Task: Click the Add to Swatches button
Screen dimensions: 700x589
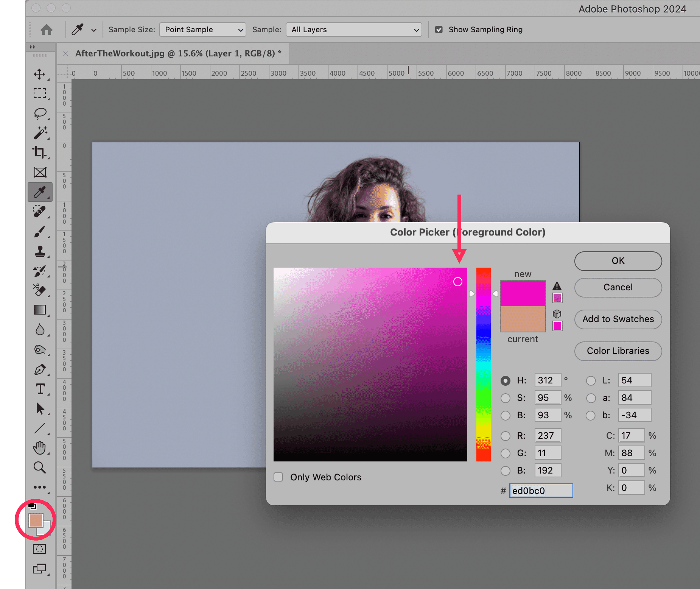Action: (x=618, y=319)
